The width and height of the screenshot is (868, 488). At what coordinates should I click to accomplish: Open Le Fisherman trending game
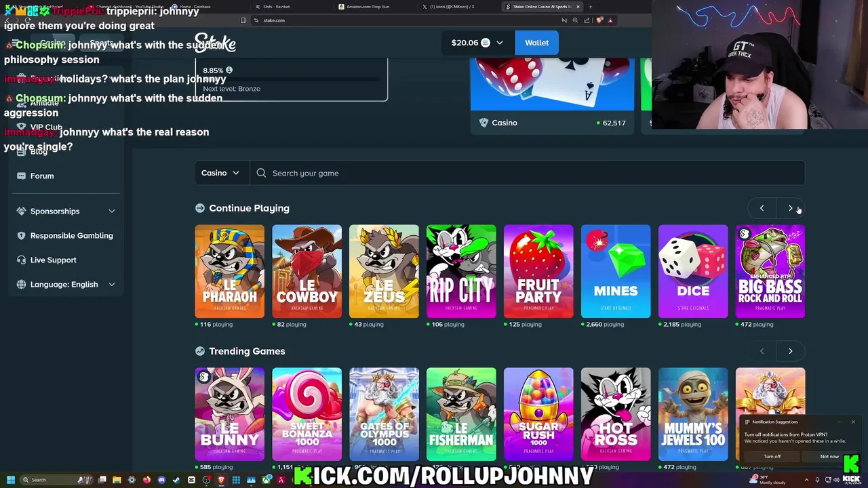click(461, 414)
